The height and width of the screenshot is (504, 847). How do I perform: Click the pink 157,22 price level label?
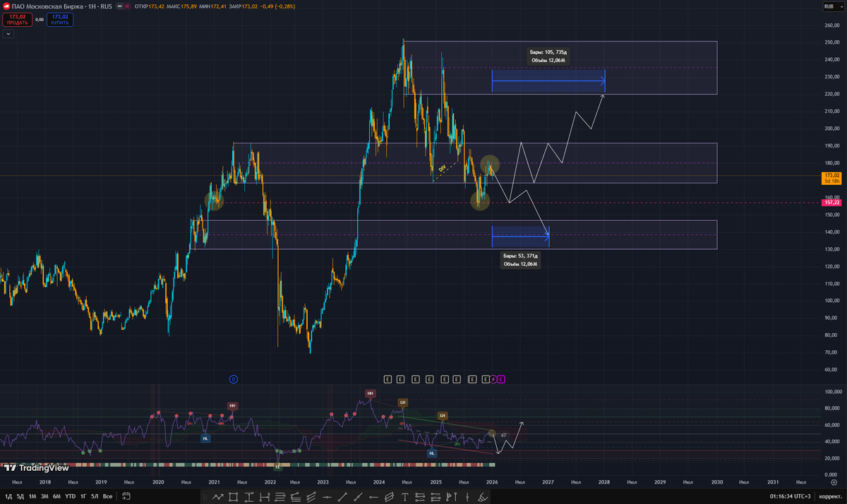[831, 203]
